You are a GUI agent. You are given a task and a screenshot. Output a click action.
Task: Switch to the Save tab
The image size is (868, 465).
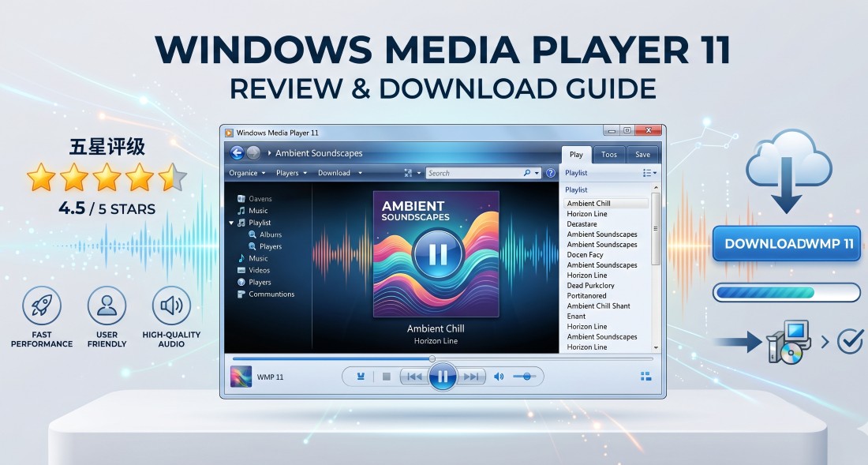[642, 155]
